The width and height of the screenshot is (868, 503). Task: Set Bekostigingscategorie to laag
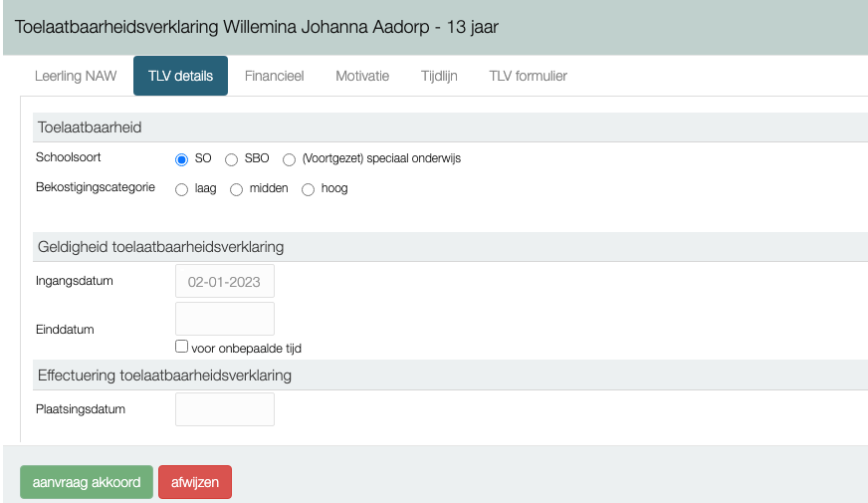[x=182, y=189]
